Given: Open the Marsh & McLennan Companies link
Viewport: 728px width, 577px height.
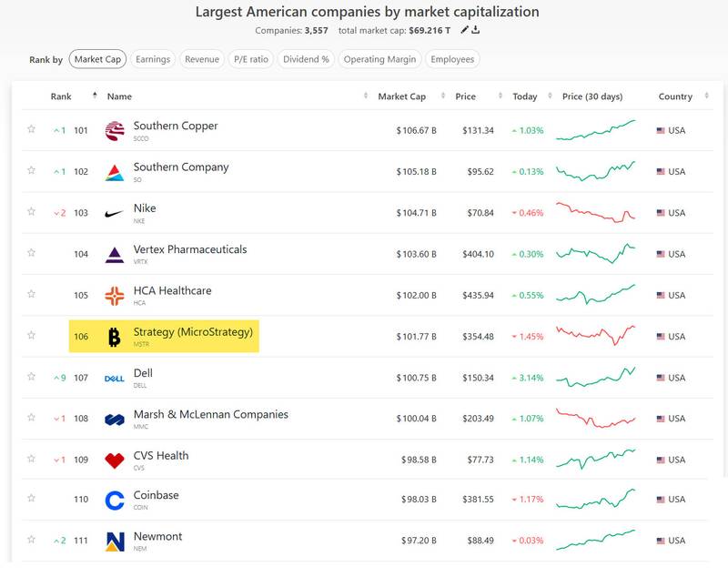Looking at the screenshot, I should 211,414.
